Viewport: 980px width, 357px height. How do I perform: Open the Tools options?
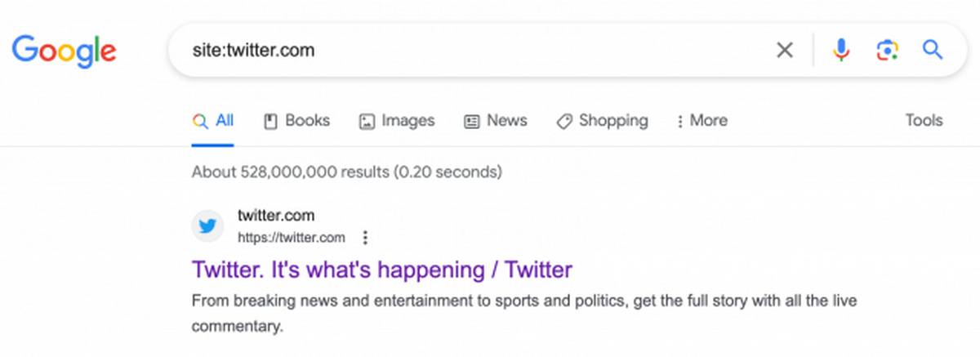[924, 121]
